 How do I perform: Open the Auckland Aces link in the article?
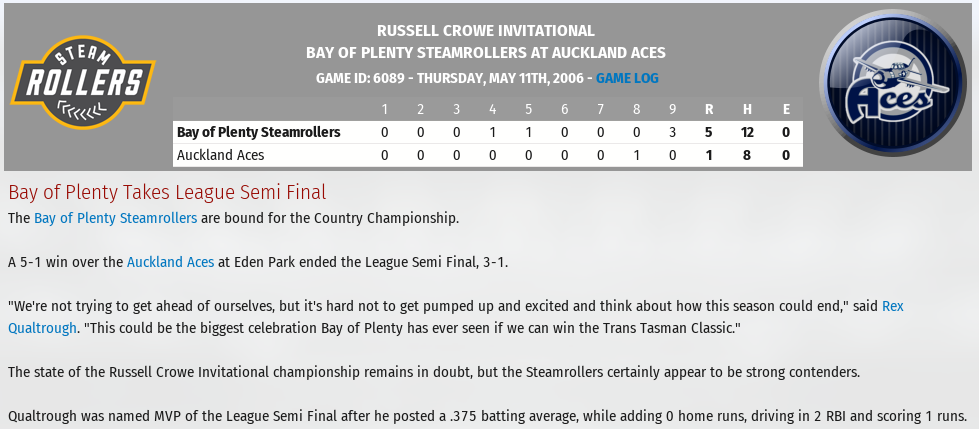coord(170,262)
